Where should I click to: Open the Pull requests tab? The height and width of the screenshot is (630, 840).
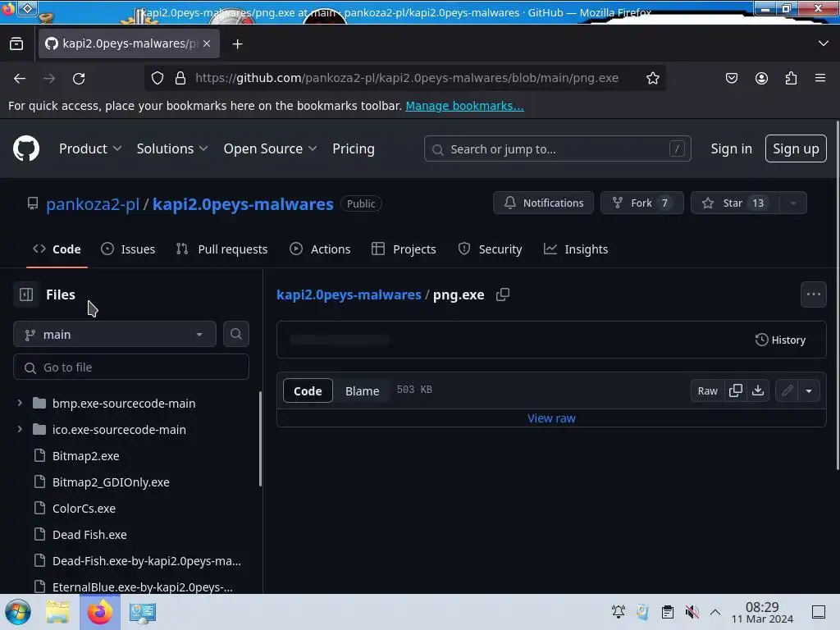(221, 249)
